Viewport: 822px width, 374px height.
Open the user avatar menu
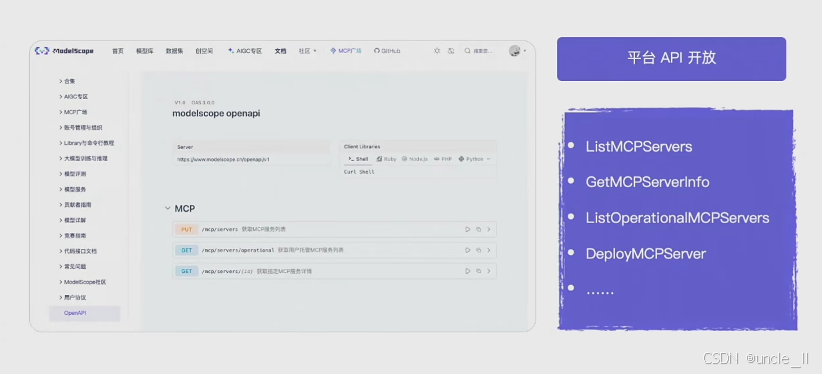[517, 51]
